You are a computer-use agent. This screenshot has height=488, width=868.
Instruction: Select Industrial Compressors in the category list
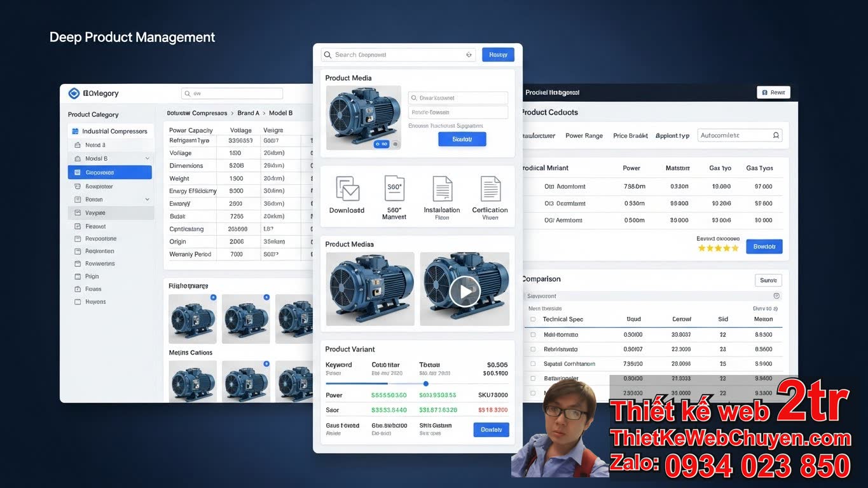tap(111, 132)
